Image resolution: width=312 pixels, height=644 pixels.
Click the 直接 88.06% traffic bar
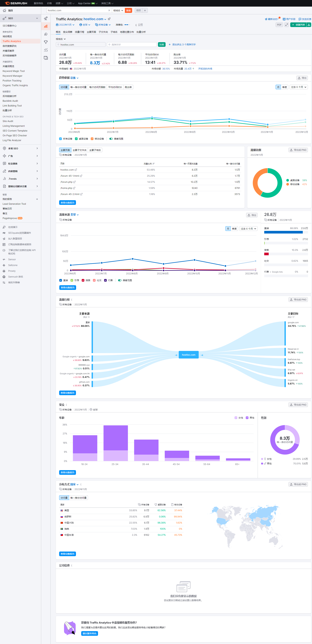[283, 232]
